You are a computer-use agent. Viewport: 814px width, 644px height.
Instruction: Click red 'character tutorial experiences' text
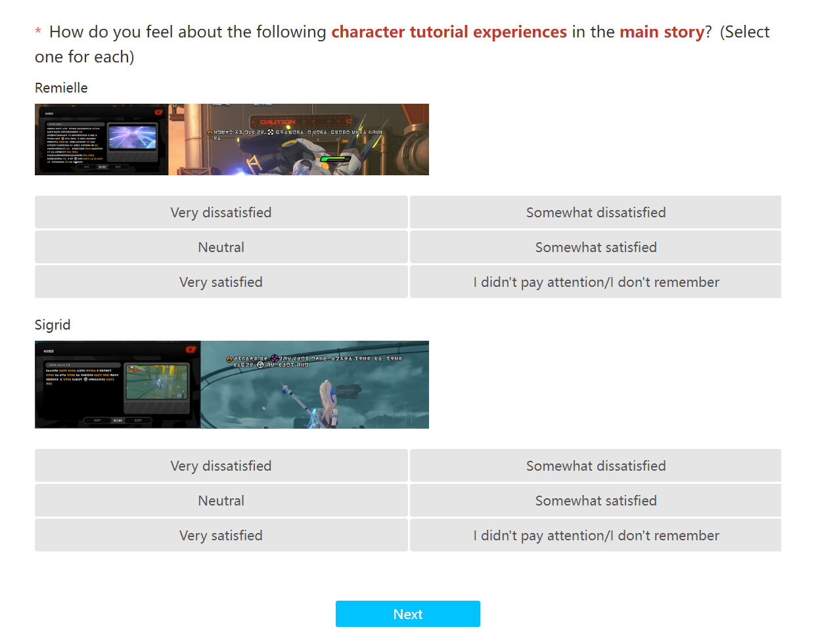click(449, 32)
